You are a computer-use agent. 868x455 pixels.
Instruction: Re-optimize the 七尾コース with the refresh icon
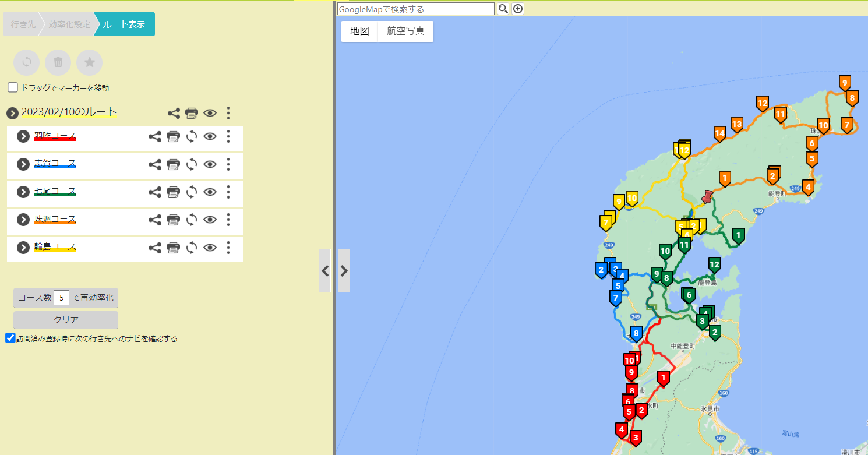192,192
